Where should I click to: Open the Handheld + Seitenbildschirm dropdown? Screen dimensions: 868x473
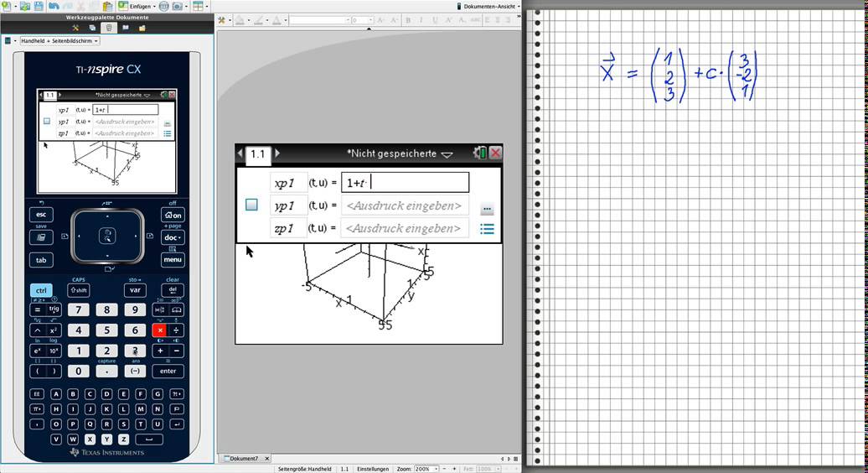point(59,41)
